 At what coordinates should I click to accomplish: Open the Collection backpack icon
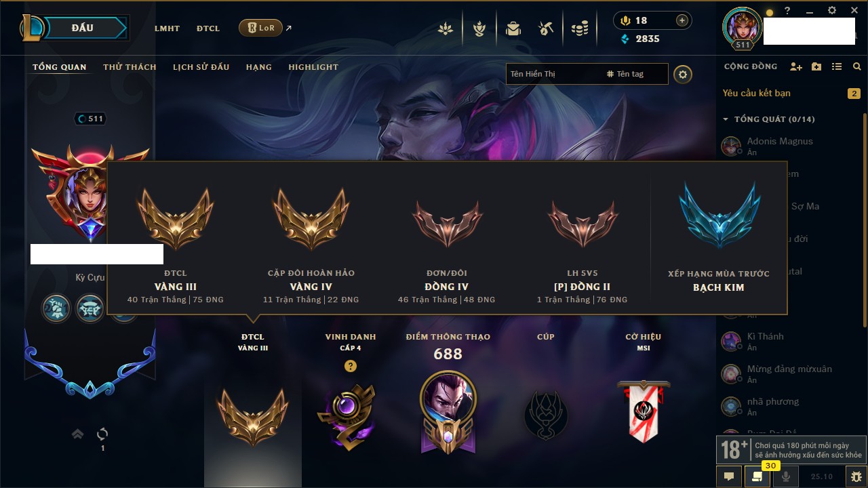[x=513, y=28]
